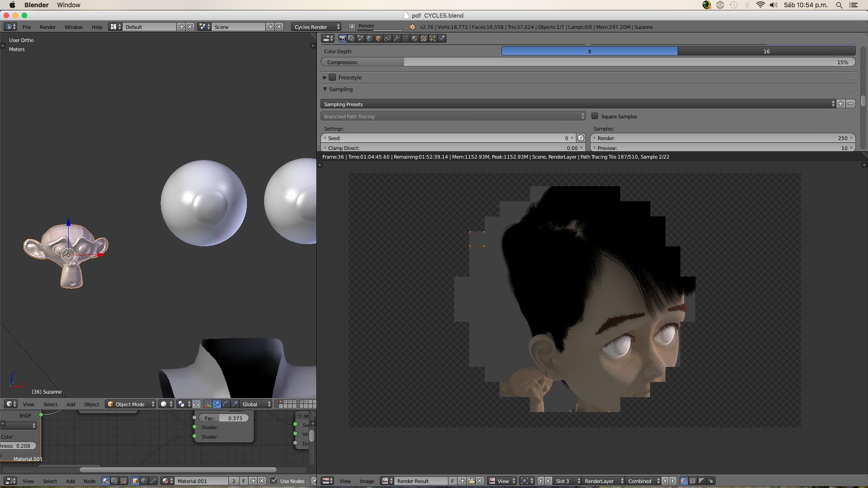868x488 pixels.
Task: Open the Object Mode dropdown
Action: pos(131,404)
